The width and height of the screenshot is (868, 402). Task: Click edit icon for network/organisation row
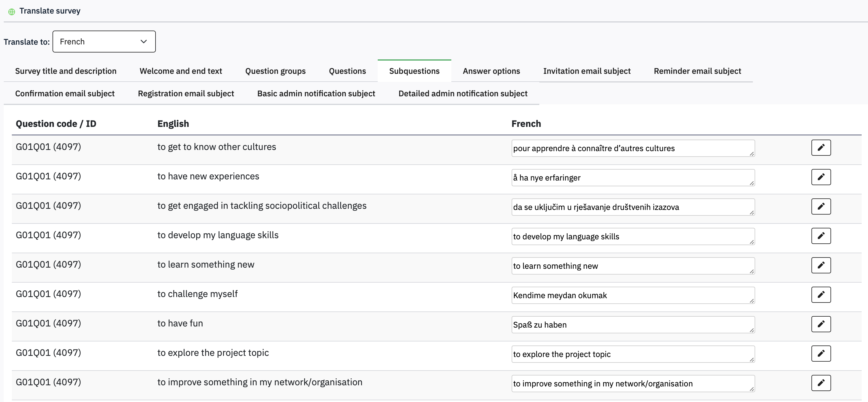821,383
